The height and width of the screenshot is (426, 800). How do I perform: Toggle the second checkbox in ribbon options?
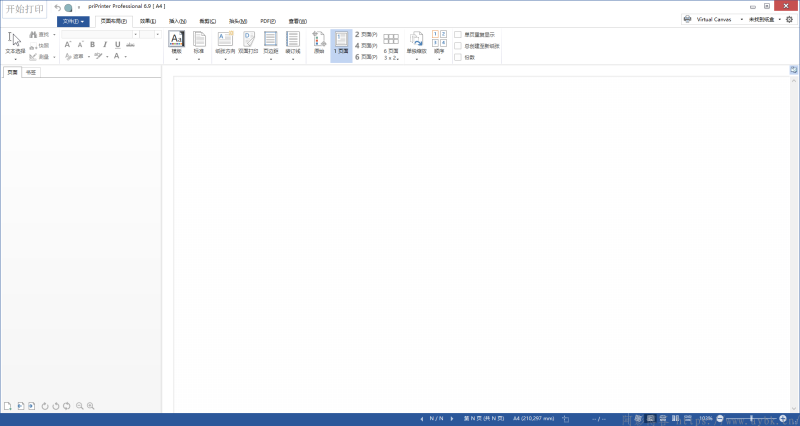[x=458, y=46]
